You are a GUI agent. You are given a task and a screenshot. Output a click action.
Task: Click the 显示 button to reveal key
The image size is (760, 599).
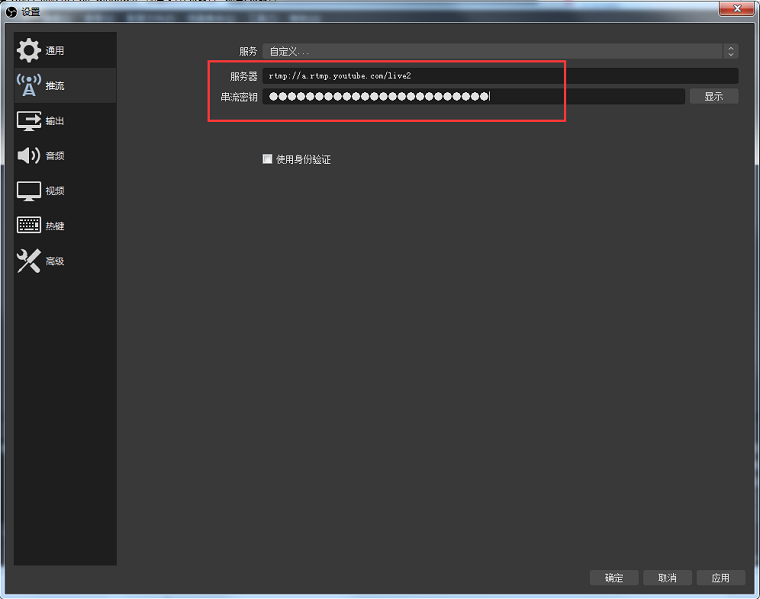pos(713,96)
